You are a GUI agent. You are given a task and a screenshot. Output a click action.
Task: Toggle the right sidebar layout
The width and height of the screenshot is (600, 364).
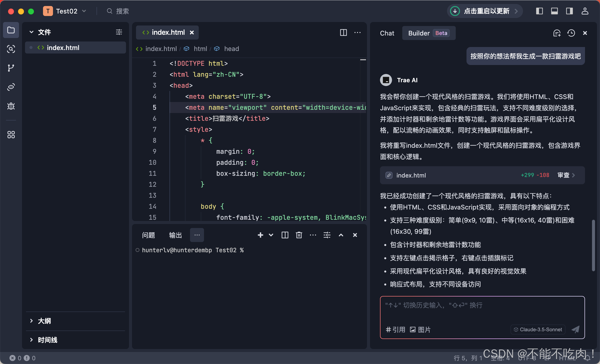click(569, 11)
